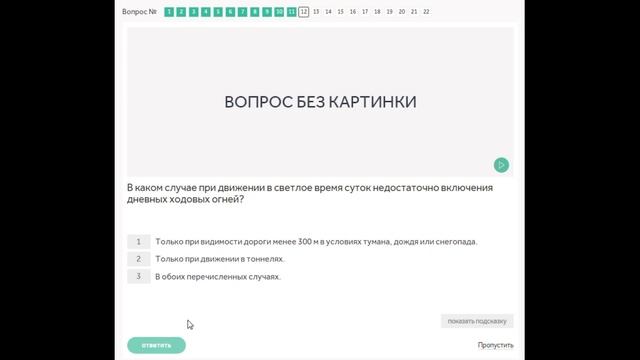Jump to question number 21

click(x=414, y=12)
